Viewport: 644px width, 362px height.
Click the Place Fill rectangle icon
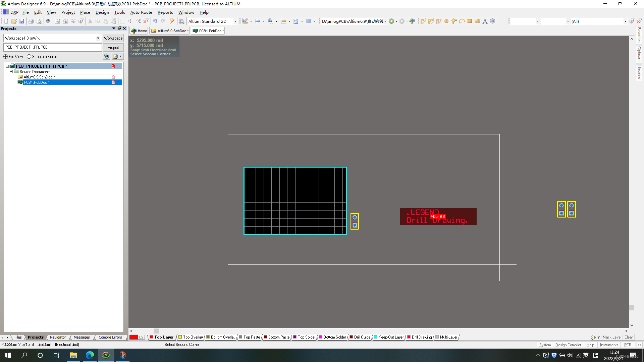point(470,21)
